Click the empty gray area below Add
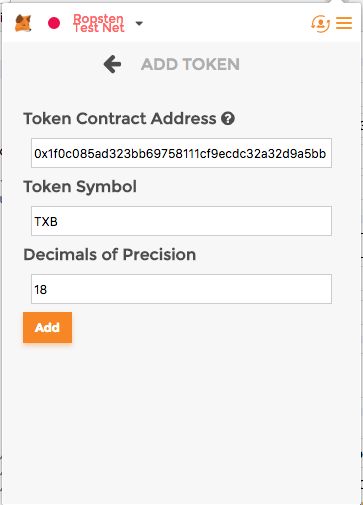The image size is (363, 505). pyautogui.click(x=181, y=417)
